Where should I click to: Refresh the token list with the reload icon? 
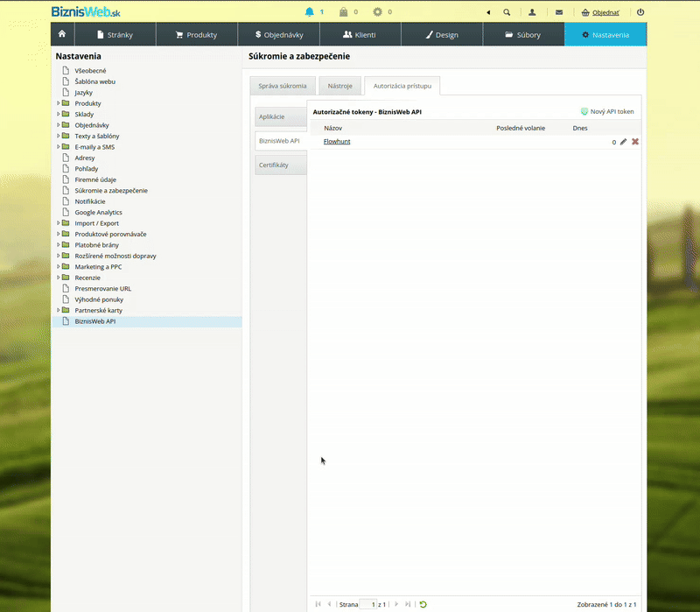coord(421,604)
